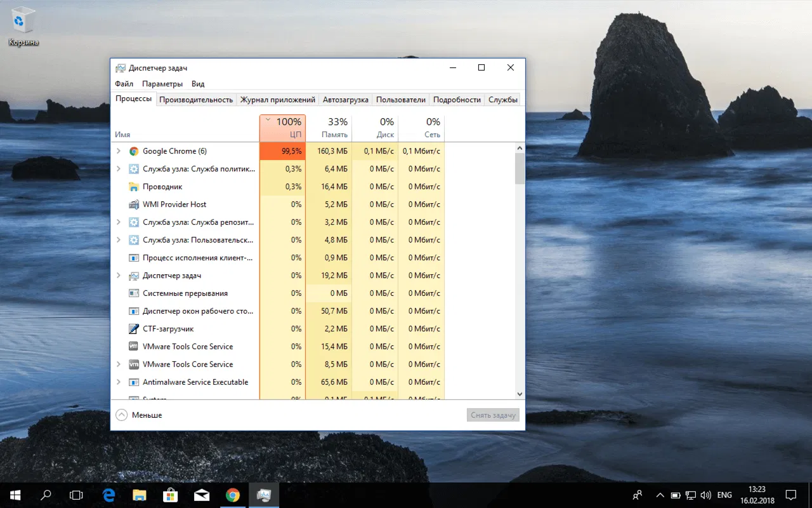The width and height of the screenshot is (812, 508).
Task: Click the scrollbar down arrow in the process list
Action: [x=520, y=393]
